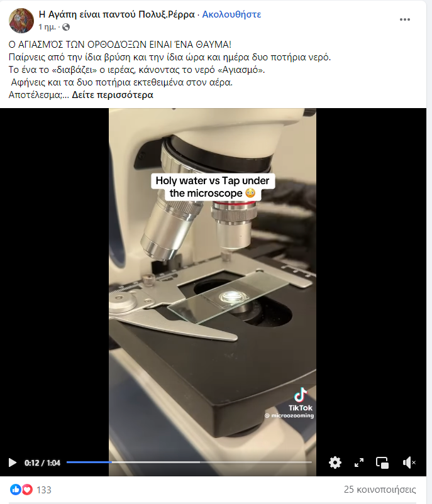Viewport: 432px width, 504px height.
Task: Seek along the video progress bar
Action: point(189,463)
